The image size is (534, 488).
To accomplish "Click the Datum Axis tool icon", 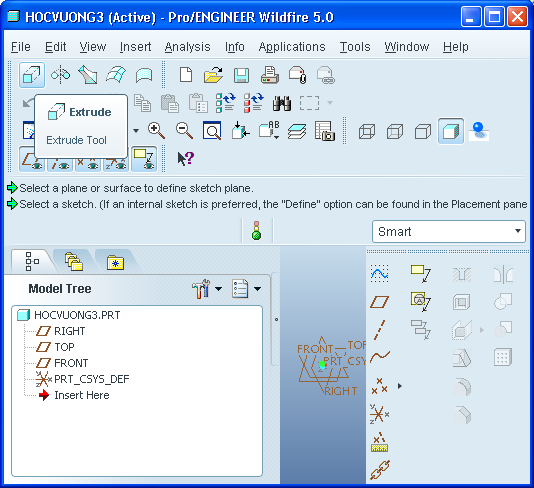I will 379,330.
